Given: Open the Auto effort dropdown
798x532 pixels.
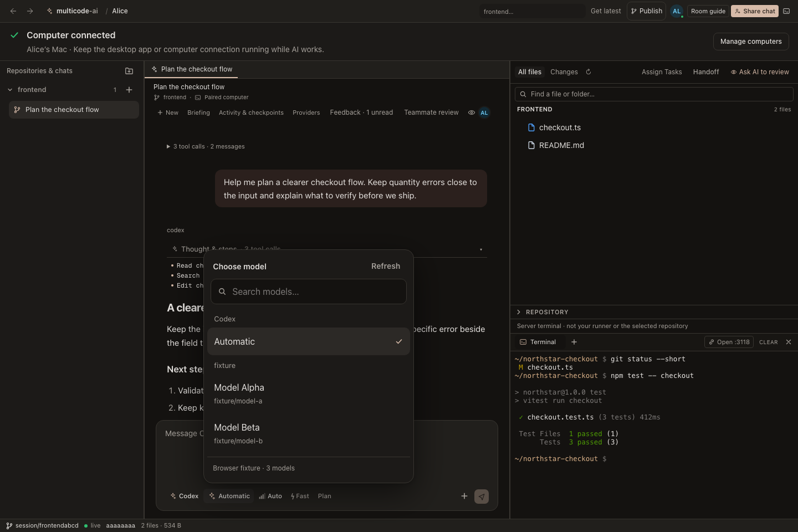Looking at the screenshot, I should [270, 497].
